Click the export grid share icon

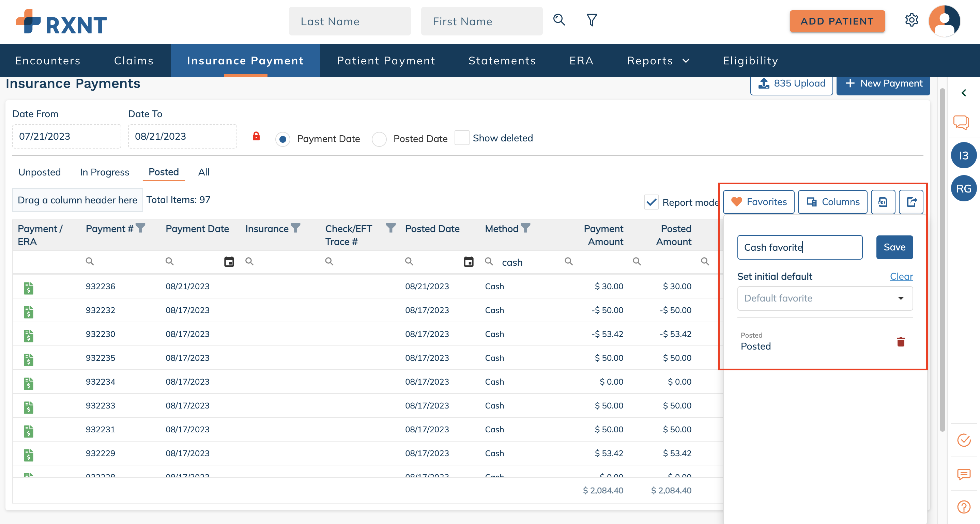point(911,202)
